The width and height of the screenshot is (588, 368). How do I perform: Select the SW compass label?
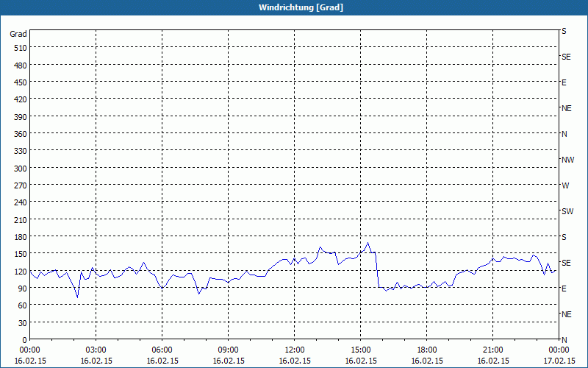(567, 211)
